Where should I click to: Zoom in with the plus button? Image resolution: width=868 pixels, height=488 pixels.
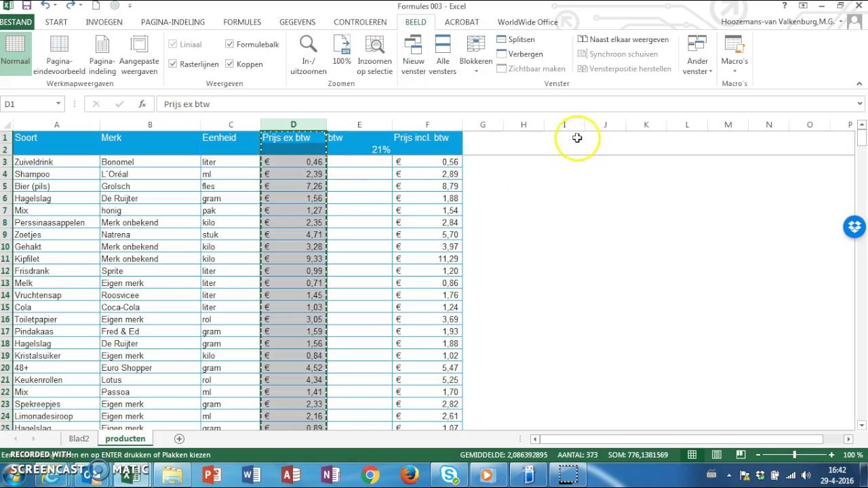click(831, 455)
